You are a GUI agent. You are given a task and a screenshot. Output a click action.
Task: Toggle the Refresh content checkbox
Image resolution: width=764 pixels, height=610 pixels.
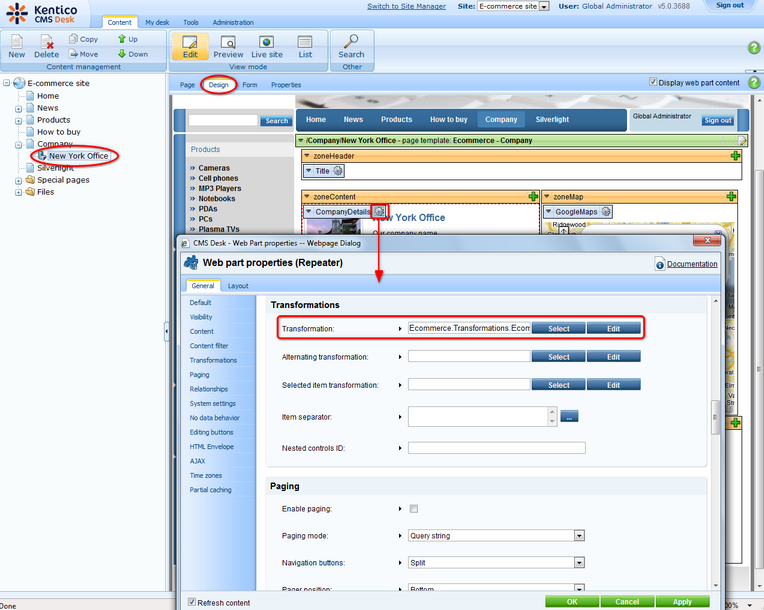click(193, 602)
